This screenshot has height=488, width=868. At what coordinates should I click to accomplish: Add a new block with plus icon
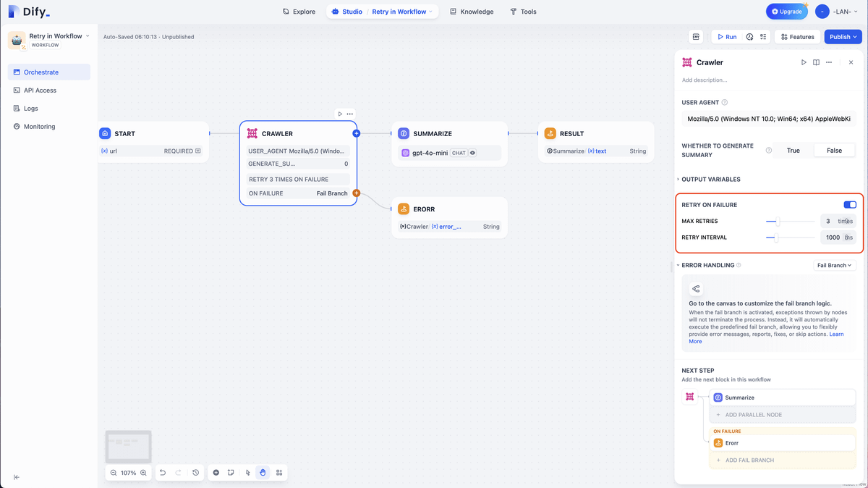pos(216,473)
